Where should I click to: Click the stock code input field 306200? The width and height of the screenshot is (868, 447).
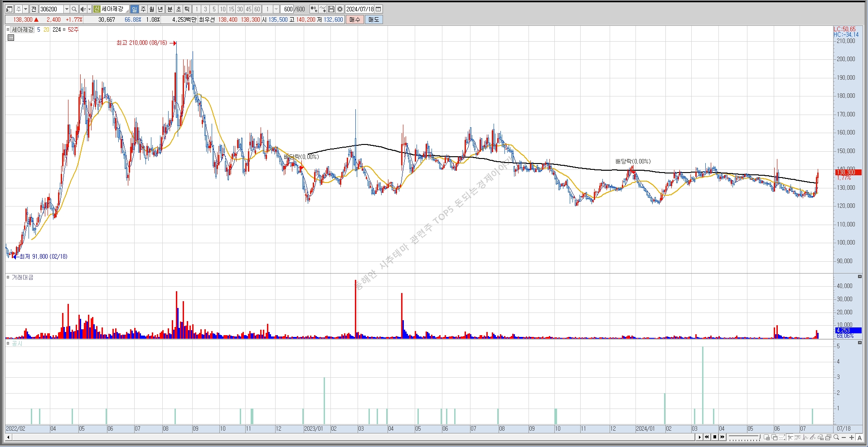coord(51,9)
